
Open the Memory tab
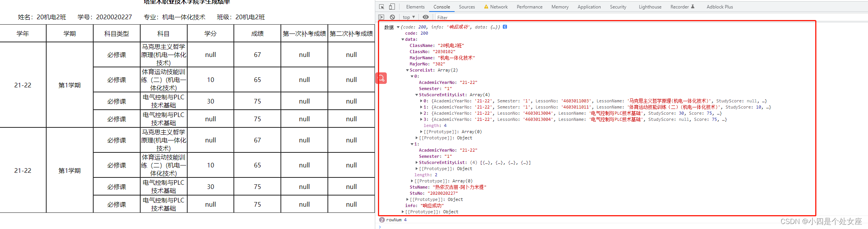(560, 7)
